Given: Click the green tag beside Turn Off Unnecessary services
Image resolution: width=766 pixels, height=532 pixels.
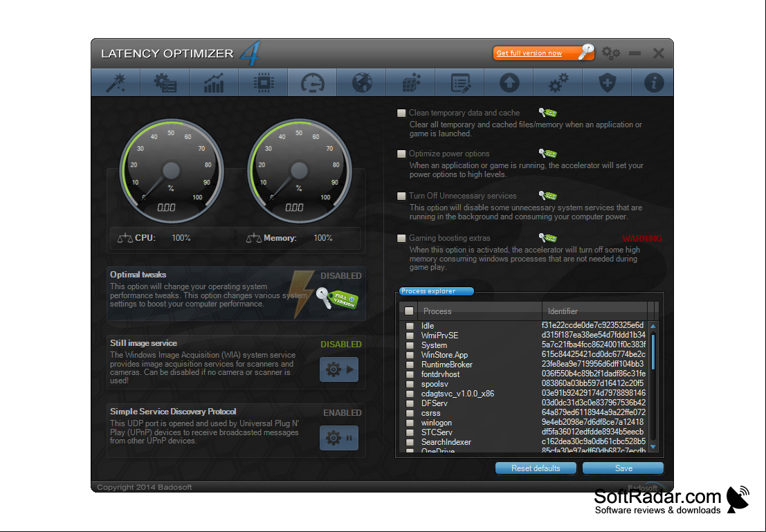Looking at the screenshot, I should pyautogui.click(x=547, y=196).
